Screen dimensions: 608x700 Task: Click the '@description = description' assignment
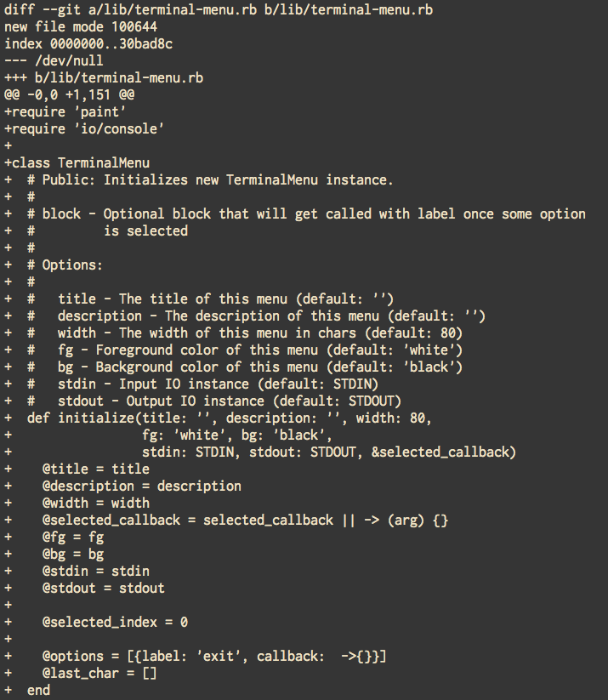(142, 486)
